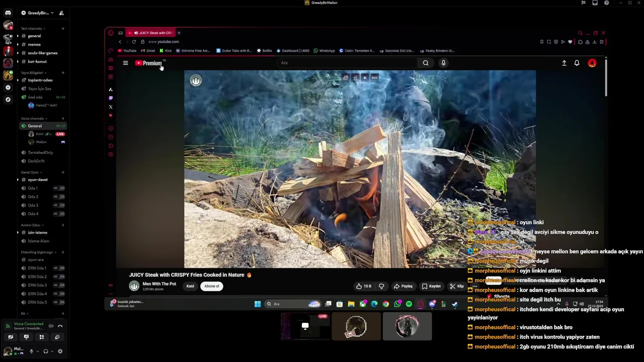Open Discord User Settings gear
This screenshot has height=362, width=644.
click(60, 351)
